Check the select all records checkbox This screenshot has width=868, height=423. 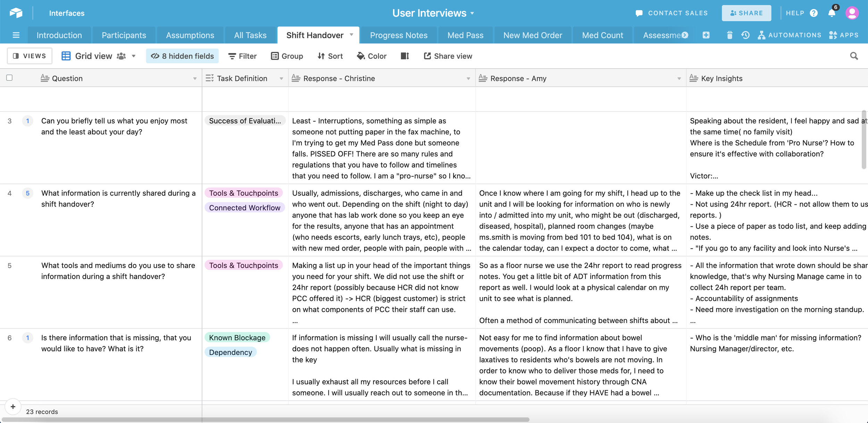9,78
